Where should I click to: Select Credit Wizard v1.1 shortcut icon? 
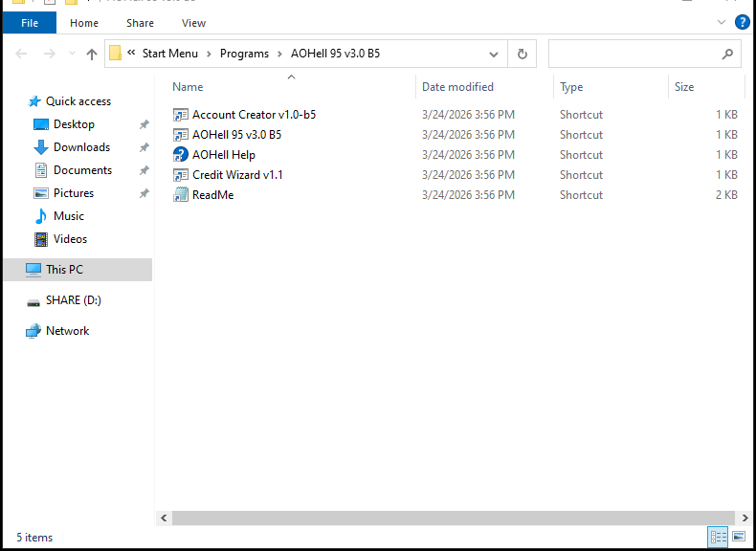pyautogui.click(x=180, y=174)
